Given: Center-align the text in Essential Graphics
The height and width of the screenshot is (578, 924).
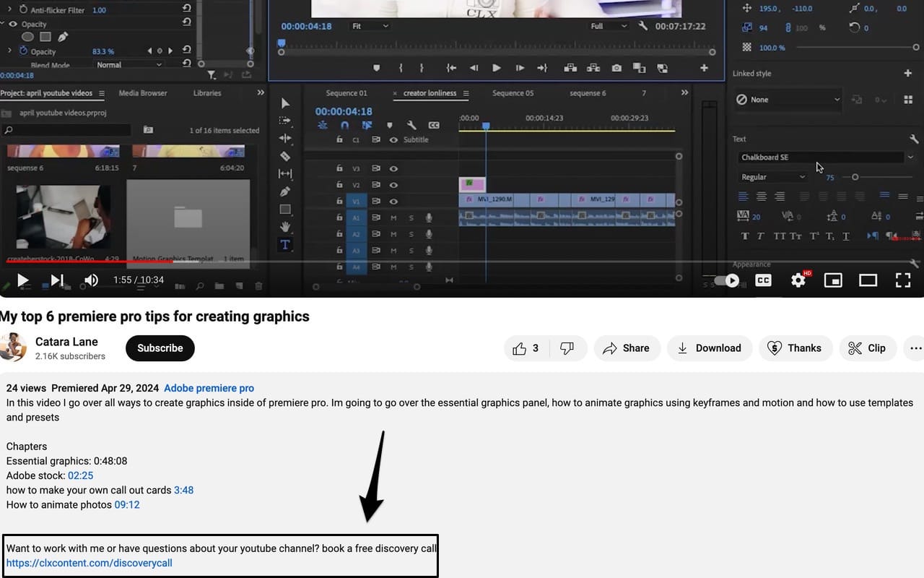Looking at the screenshot, I should tap(762, 197).
